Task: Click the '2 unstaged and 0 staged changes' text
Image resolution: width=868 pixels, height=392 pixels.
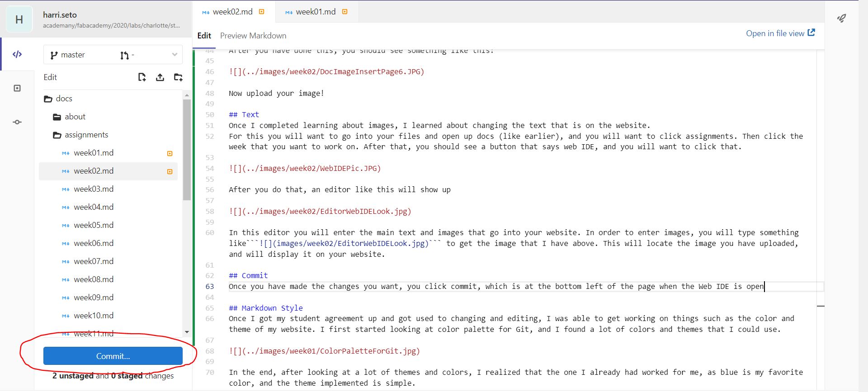Action: (x=113, y=376)
